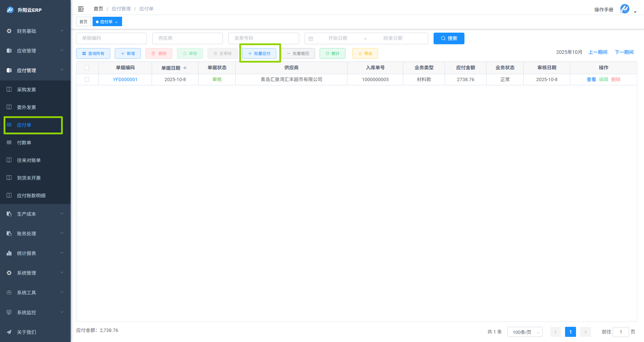The width and height of the screenshot is (644, 342).
Task: Go to 下一期间 period link
Action: (624, 52)
